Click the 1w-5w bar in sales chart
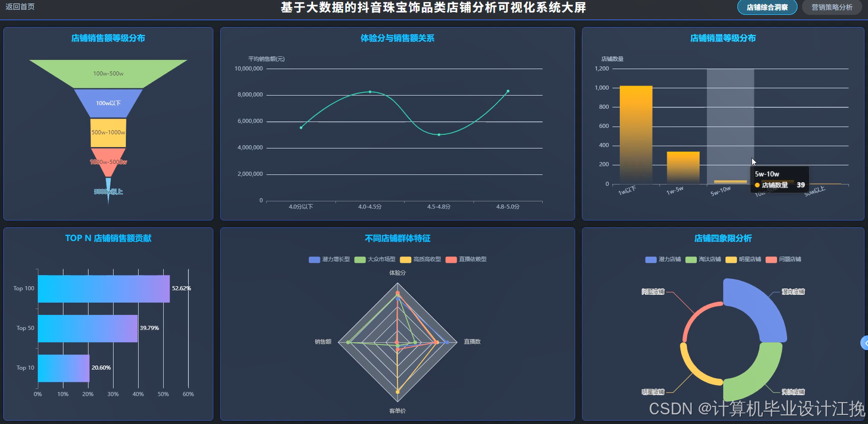Viewport: 868px width, 424px height. [x=683, y=168]
